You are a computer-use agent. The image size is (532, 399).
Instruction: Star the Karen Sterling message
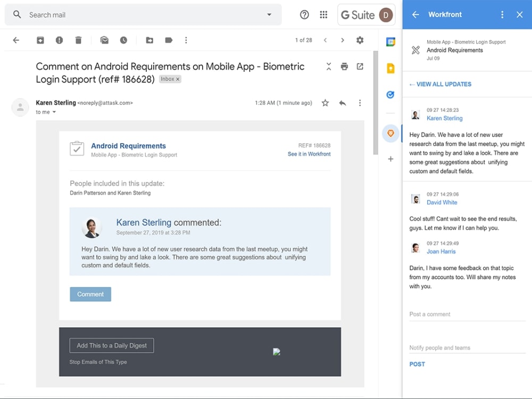click(x=325, y=103)
